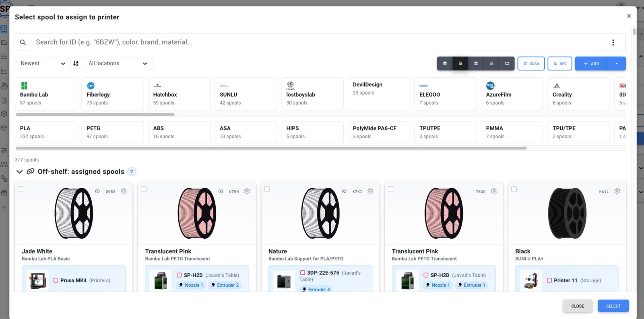
Task: Click the Bambu Lab brand logo
Action: point(24,85)
